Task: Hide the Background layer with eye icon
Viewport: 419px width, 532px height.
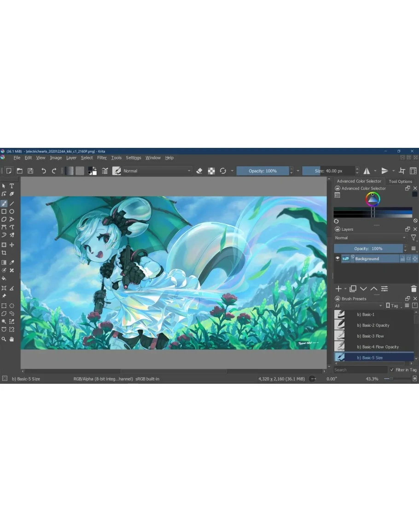Action: coord(338,259)
